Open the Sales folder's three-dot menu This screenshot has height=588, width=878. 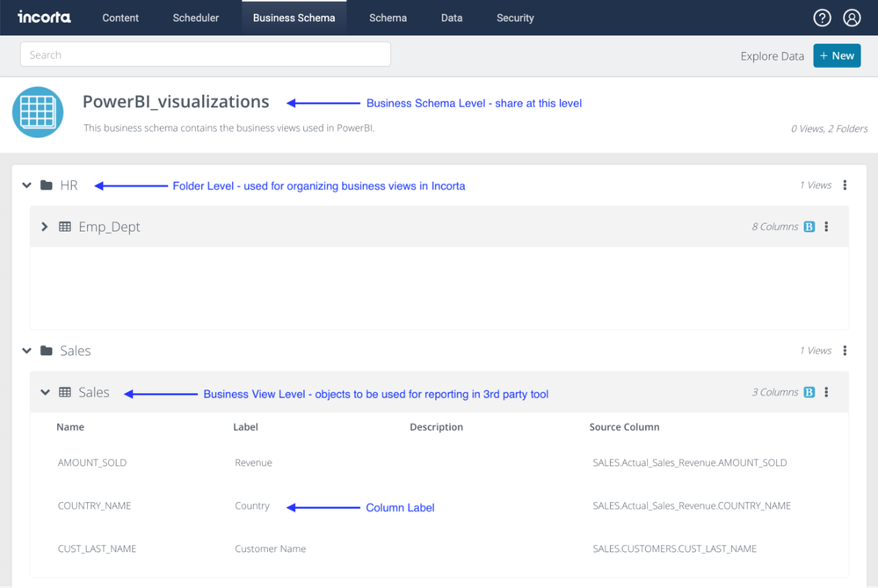845,351
